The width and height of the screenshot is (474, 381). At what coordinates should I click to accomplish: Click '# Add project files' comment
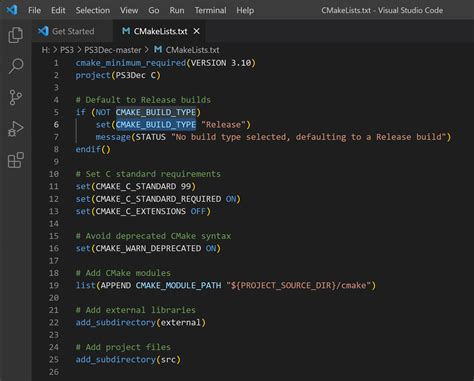tap(123, 347)
